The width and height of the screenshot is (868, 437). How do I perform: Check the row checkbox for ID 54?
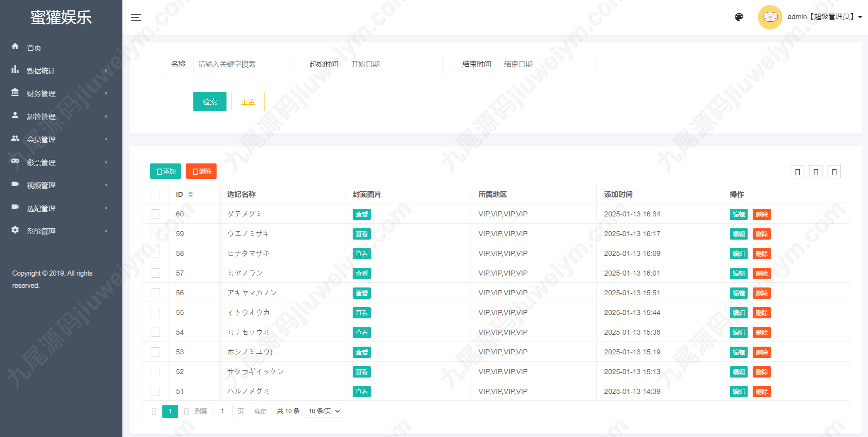pyautogui.click(x=155, y=332)
